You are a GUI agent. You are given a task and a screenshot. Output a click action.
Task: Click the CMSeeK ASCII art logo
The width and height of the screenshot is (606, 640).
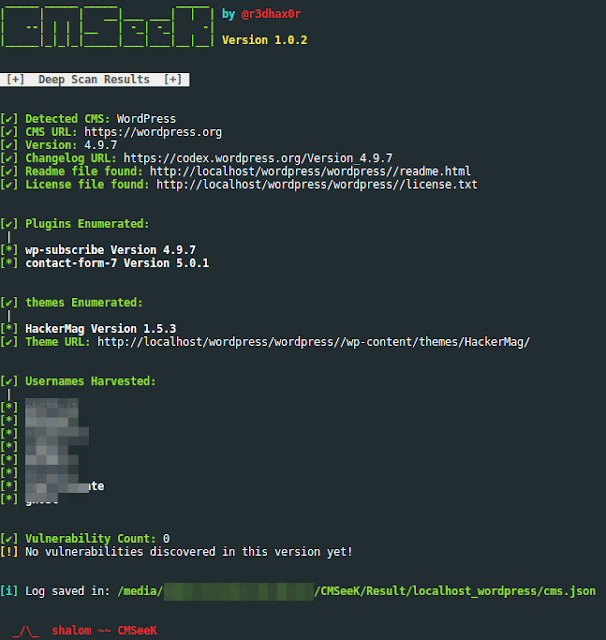click(x=107, y=27)
